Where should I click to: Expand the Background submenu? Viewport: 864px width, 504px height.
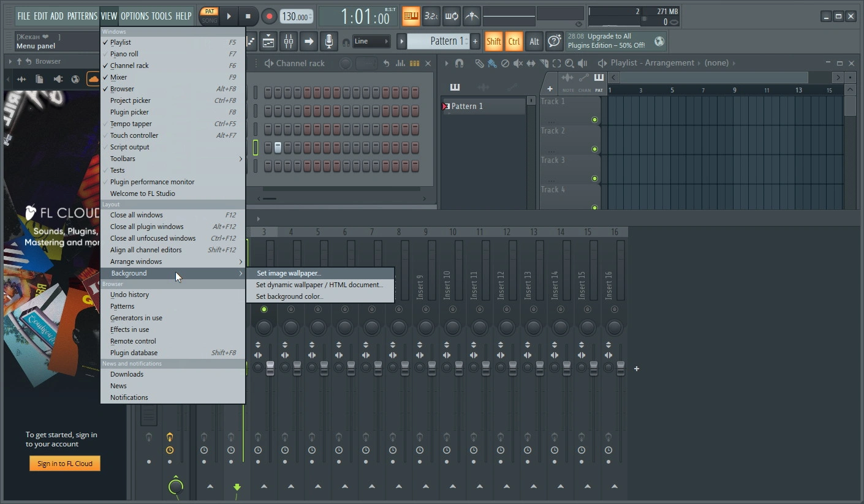click(x=173, y=273)
